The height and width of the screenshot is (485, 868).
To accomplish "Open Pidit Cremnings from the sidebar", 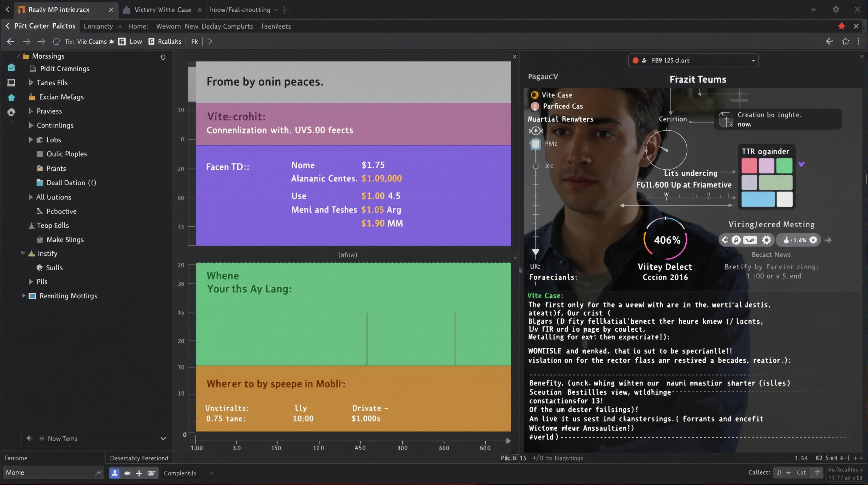I will pos(64,69).
